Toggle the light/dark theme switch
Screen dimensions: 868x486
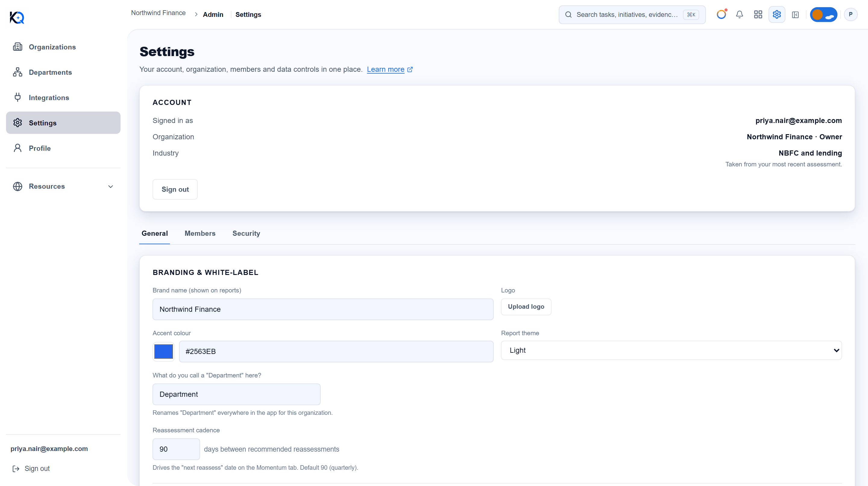coord(823,14)
